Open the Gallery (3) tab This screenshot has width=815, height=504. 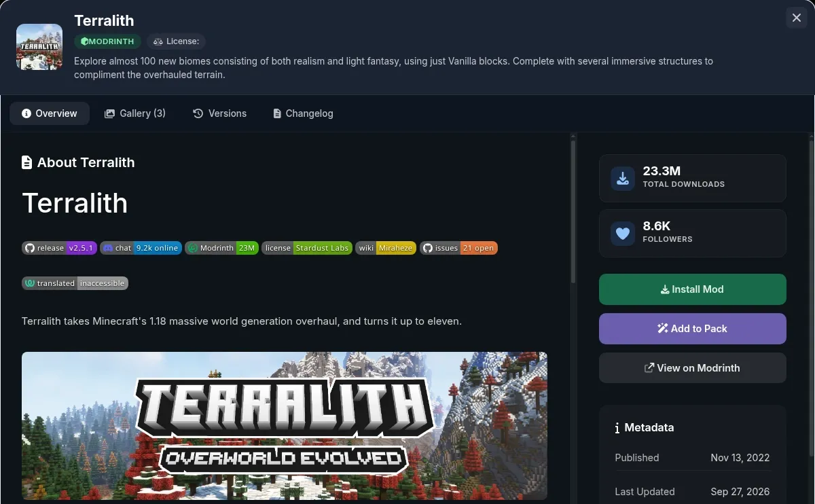coord(134,113)
